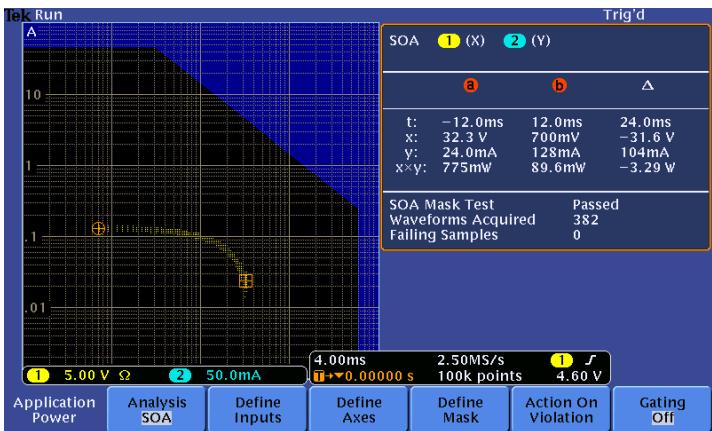Click cursor b power value 89.6mW
Screen dimensions: 712x431
tap(559, 168)
